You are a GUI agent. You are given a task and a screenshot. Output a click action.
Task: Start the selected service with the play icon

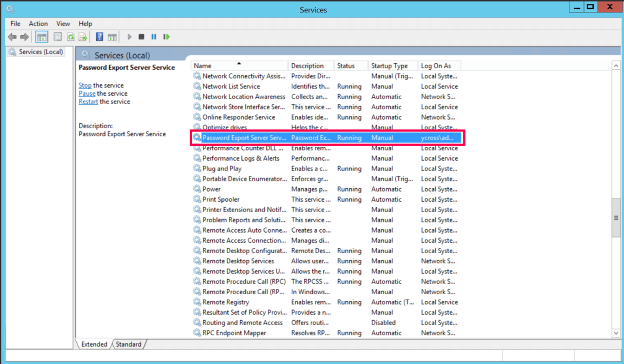pos(129,36)
